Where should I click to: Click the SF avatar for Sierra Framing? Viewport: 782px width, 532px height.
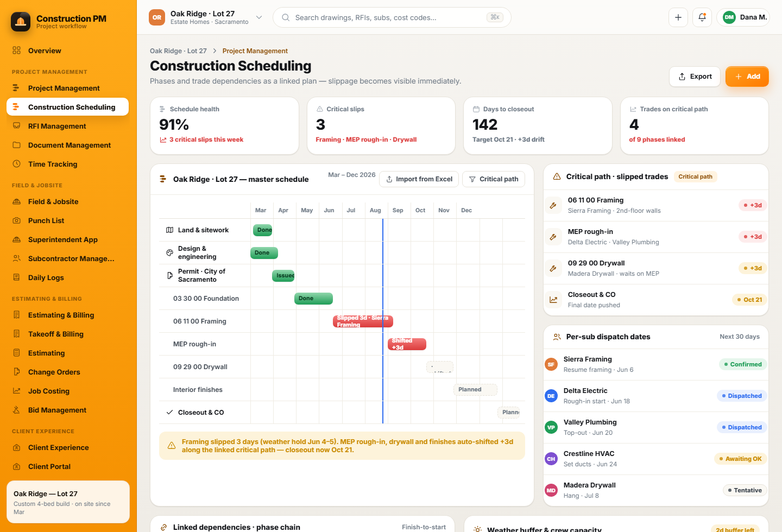tap(551, 364)
